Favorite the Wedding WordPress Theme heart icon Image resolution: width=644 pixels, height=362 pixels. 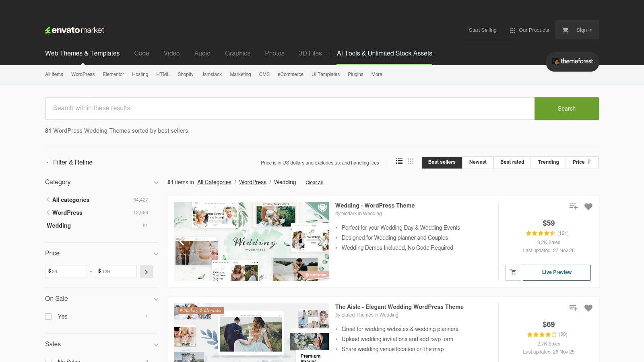pyautogui.click(x=588, y=207)
